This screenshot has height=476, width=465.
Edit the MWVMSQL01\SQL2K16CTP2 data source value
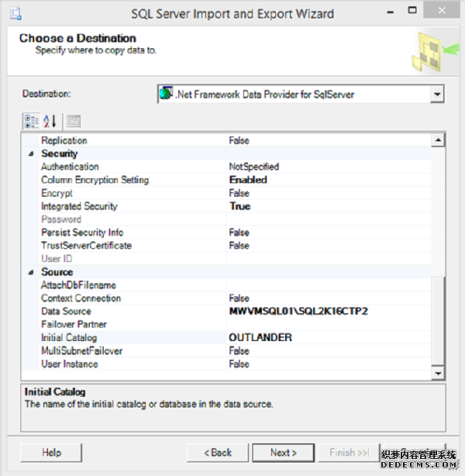point(298,311)
